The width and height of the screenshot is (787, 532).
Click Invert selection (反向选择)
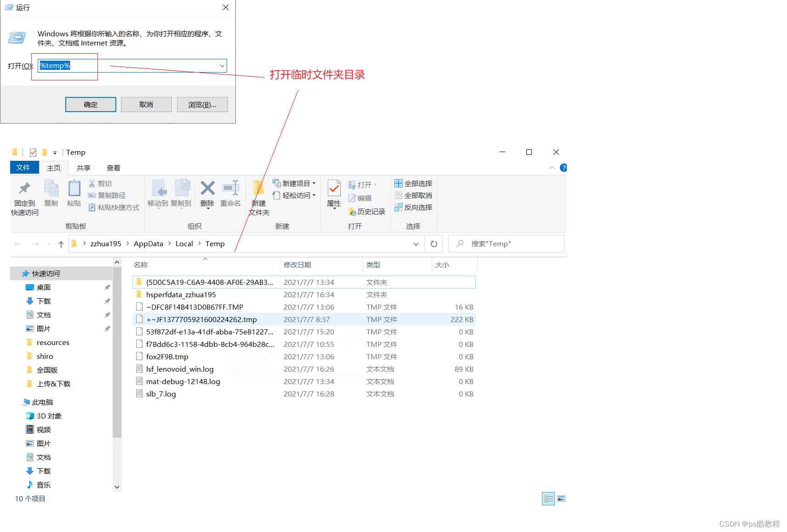(x=413, y=207)
